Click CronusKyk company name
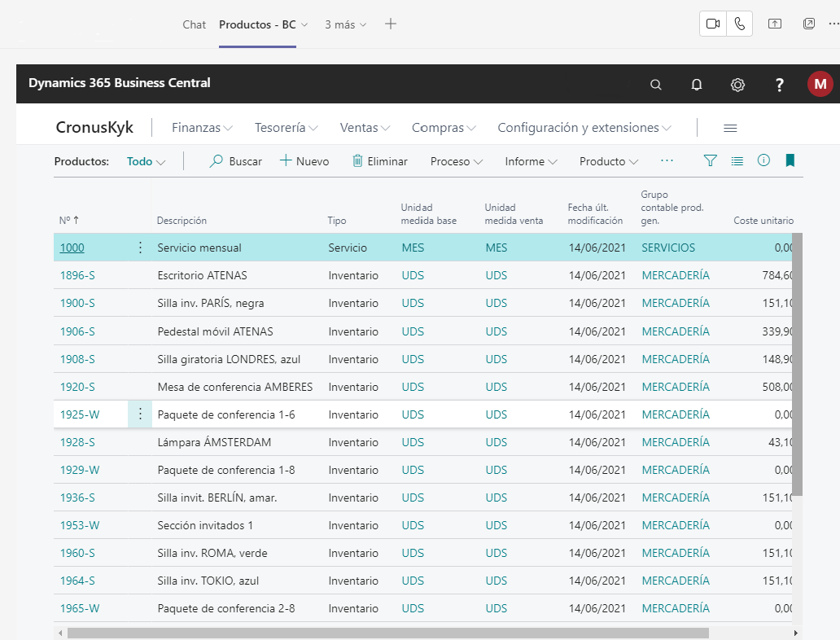The image size is (840, 640). (x=94, y=128)
